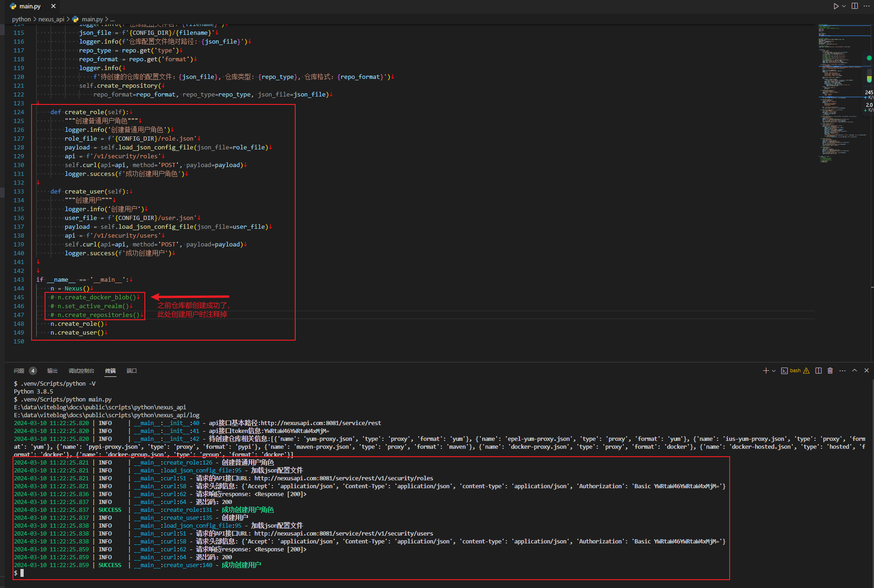Click user_file assignment on line 136
Screen dimensions: 874x588
131,218
